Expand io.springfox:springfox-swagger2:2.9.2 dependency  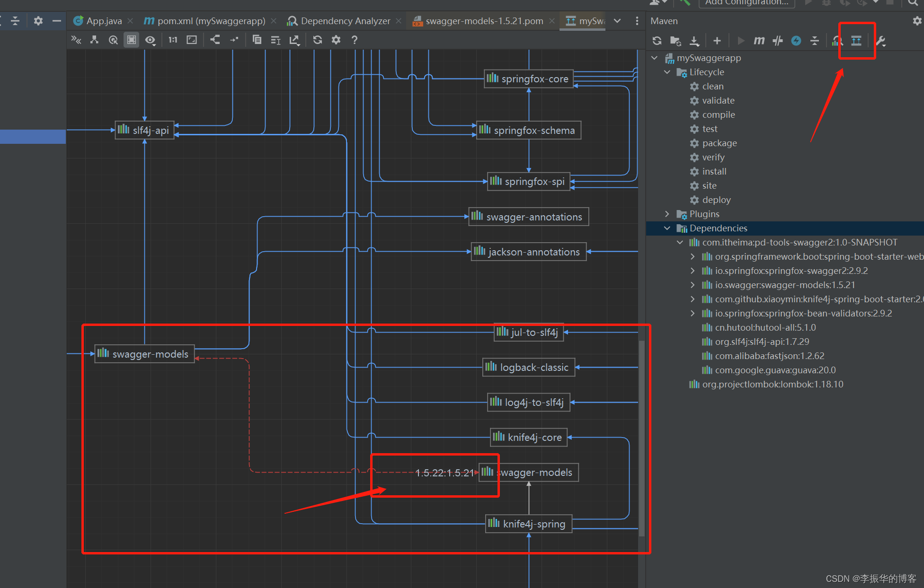(x=693, y=271)
